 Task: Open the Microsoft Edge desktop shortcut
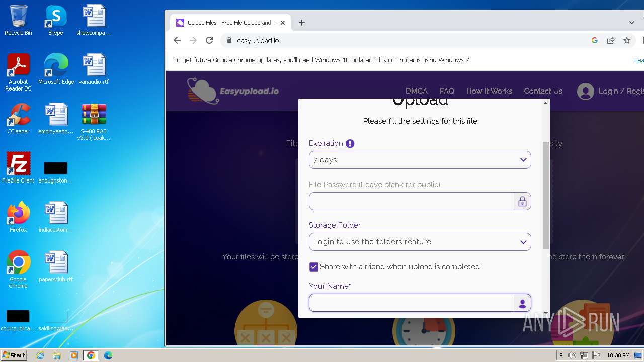point(56,69)
